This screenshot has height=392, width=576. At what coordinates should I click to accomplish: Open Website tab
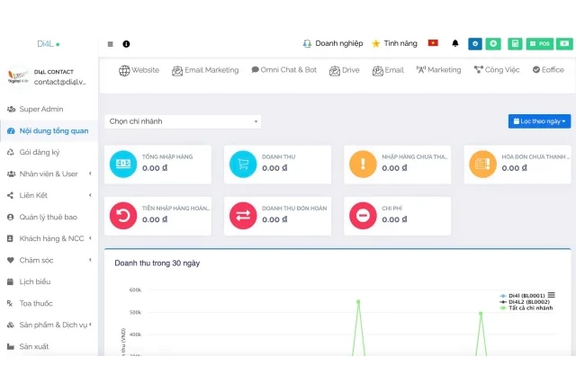pyautogui.click(x=139, y=70)
